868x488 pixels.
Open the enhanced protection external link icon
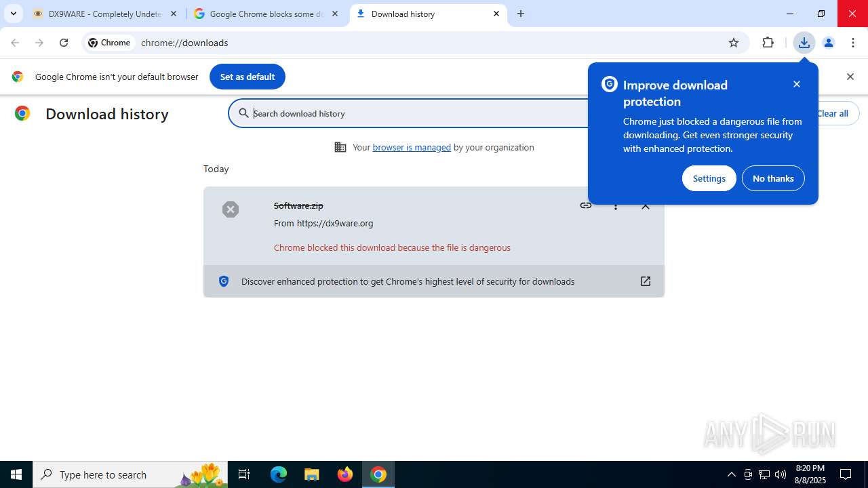click(646, 281)
